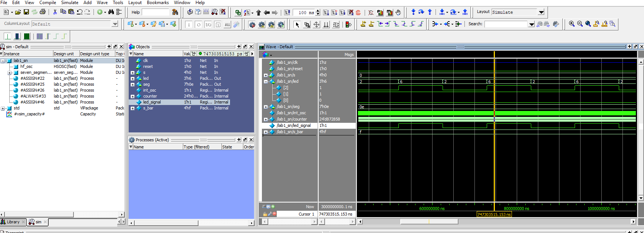Click the red Break simulation icon

point(358,13)
